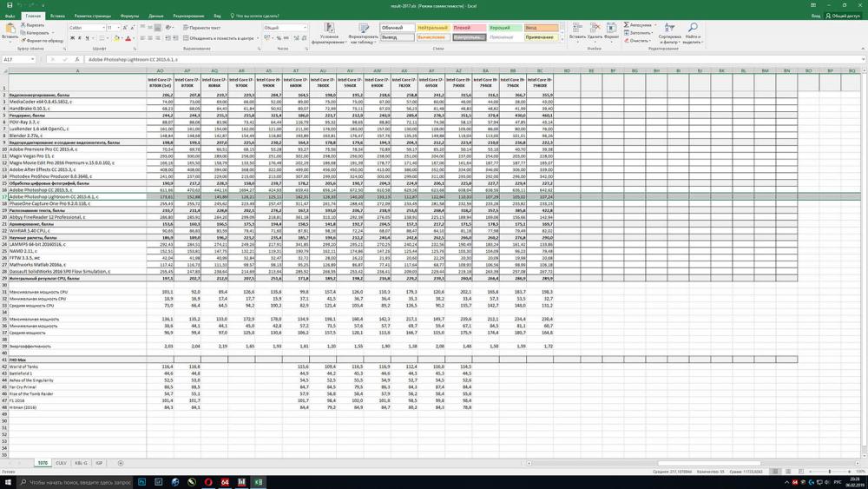Switch to Вставка ribbon tab
Image resolution: width=868 pixels, height=489 pixels.
[x=57, y=16]
